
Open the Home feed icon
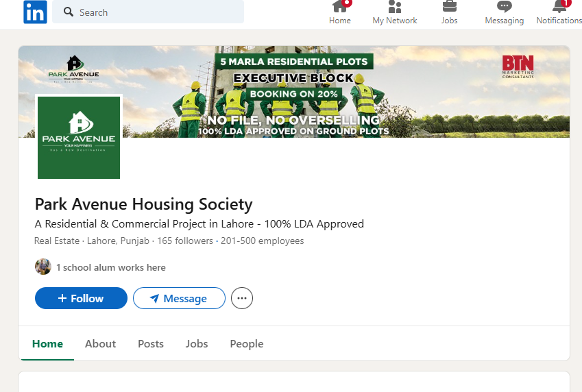pyautogui.click(x=339, y=8)
